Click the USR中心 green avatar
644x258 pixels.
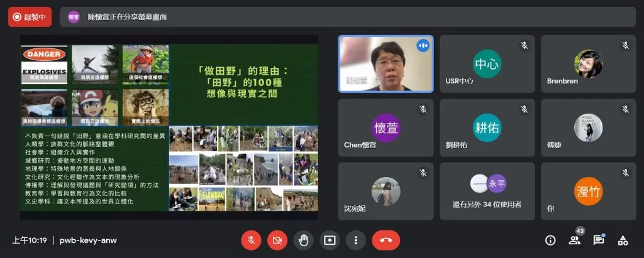pos(487,64)
